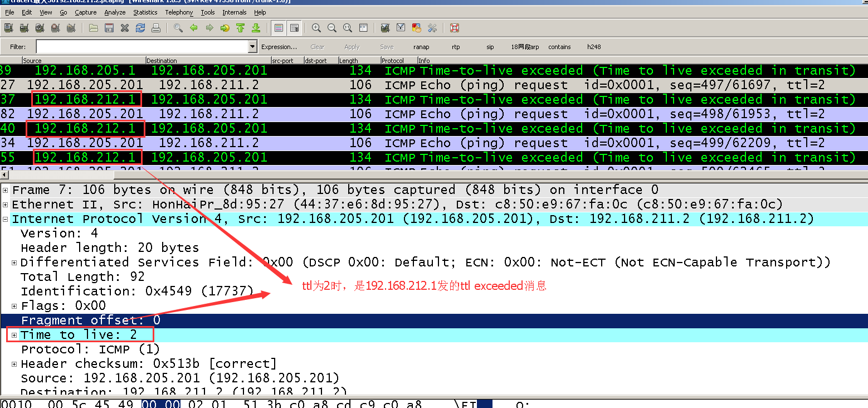Screen dimensions: 868x408
Task: Expand the Time to live: 2 node
Action: [14, 335]
